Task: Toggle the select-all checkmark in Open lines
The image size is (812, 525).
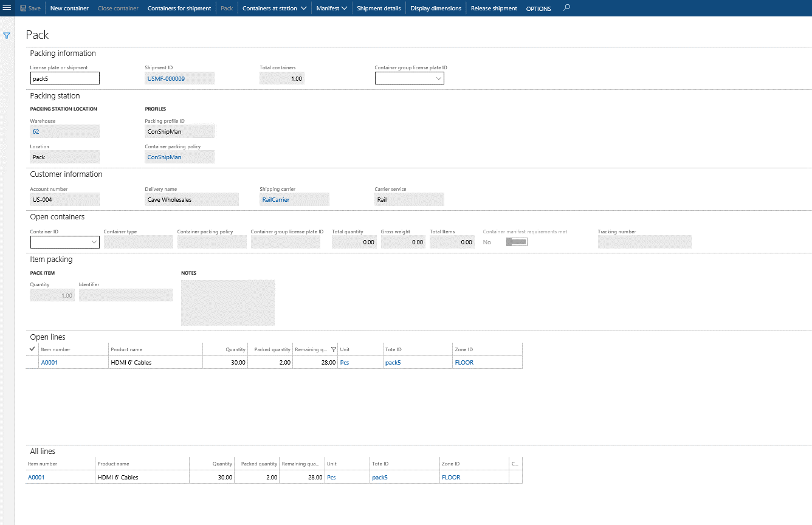Action: click(32, 349)
